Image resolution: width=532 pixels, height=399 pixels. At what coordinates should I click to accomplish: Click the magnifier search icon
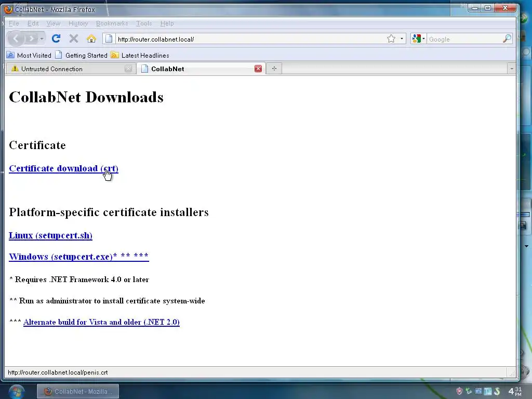point(507,39)
